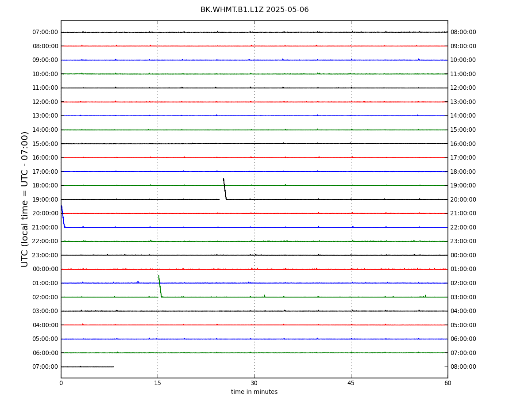Screen dimensions: 509x420
Task: Click the plot title BK.WHMT.B1.L1Z 2025-05-06
Action: [254, 10]
